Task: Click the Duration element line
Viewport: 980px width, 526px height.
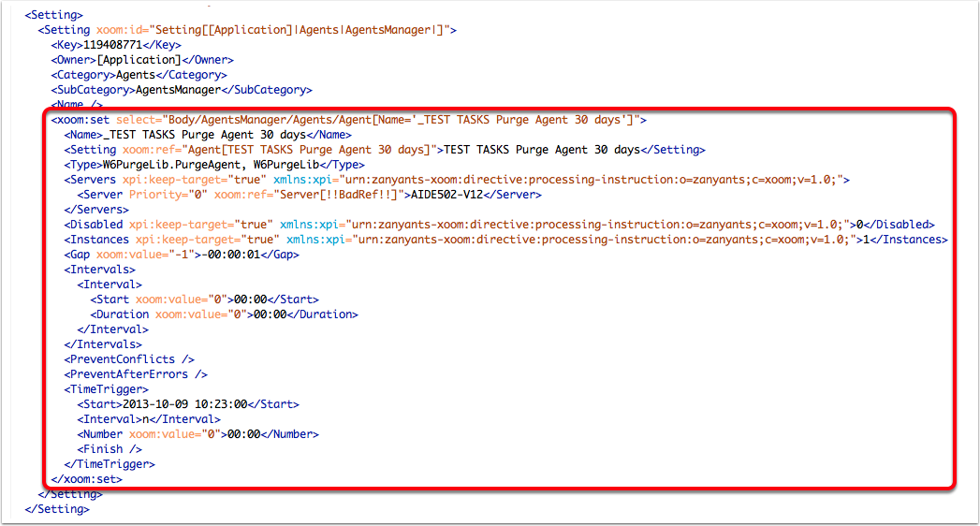Action: click(224, 314)
